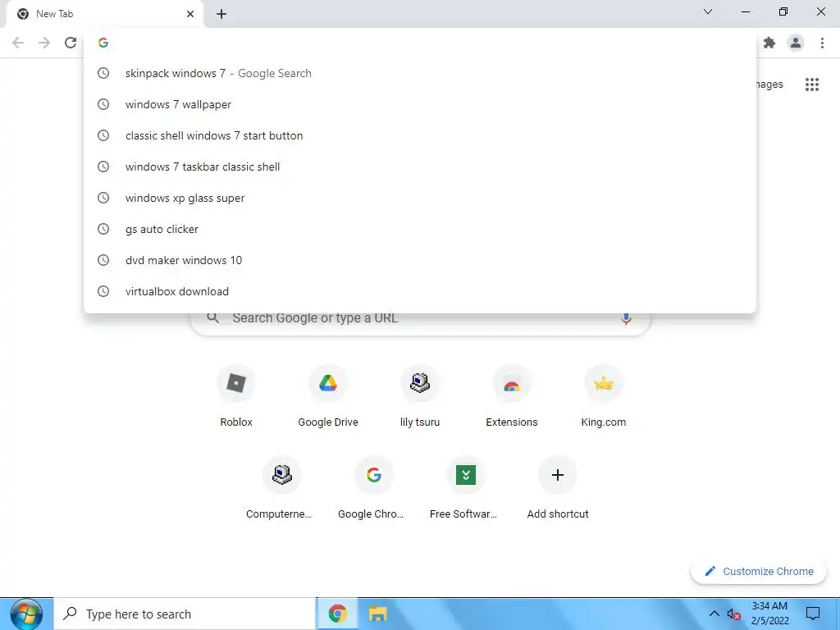Open the profile avatar menu
This screenshot has width=840, height=630.
pos(796,43)
